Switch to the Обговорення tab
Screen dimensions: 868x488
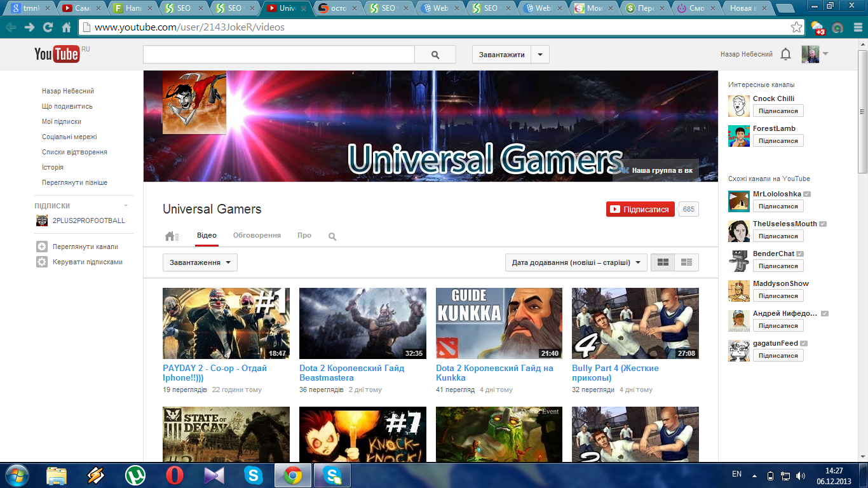[x=257, y=235]
